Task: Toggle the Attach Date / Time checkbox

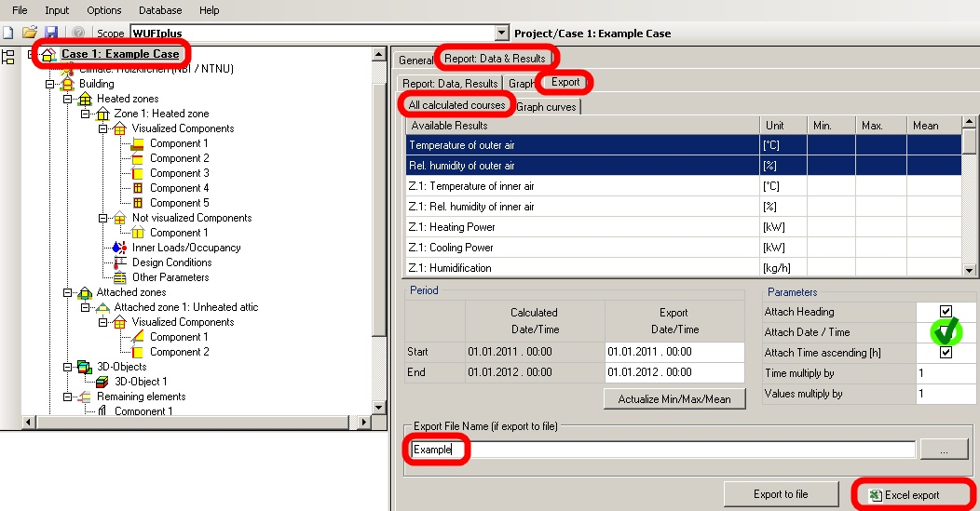Action: 946,331
